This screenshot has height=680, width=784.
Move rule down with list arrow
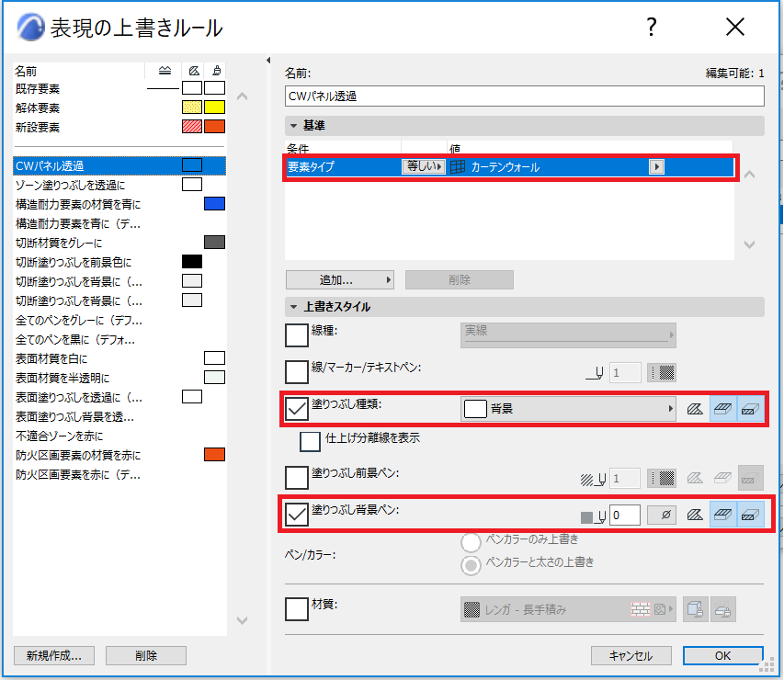242,620
